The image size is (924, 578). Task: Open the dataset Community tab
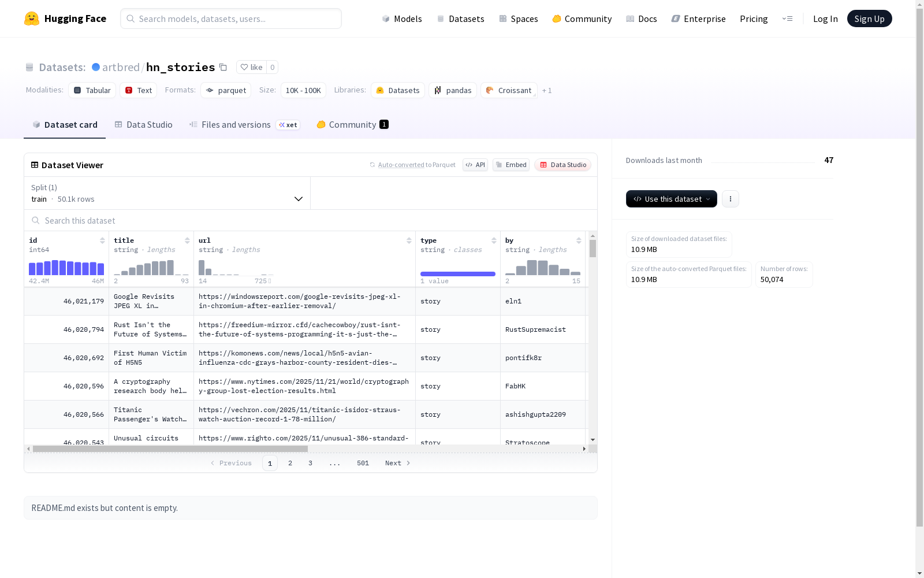(353, 125)
